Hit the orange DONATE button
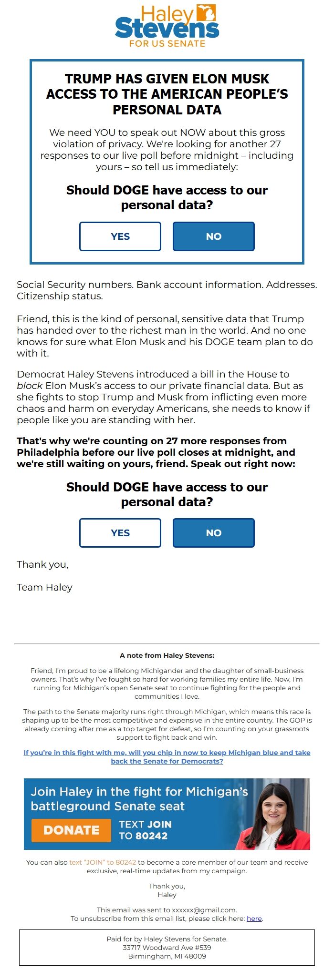Screen dimensions: 334x980 71,830
